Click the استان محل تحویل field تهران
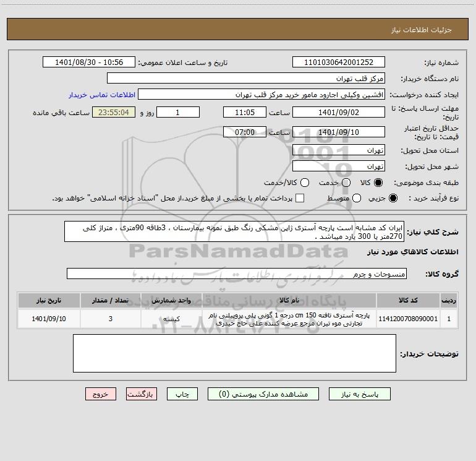Image resolution: width=476 pixels, height=461 pixels. (339, 150)
